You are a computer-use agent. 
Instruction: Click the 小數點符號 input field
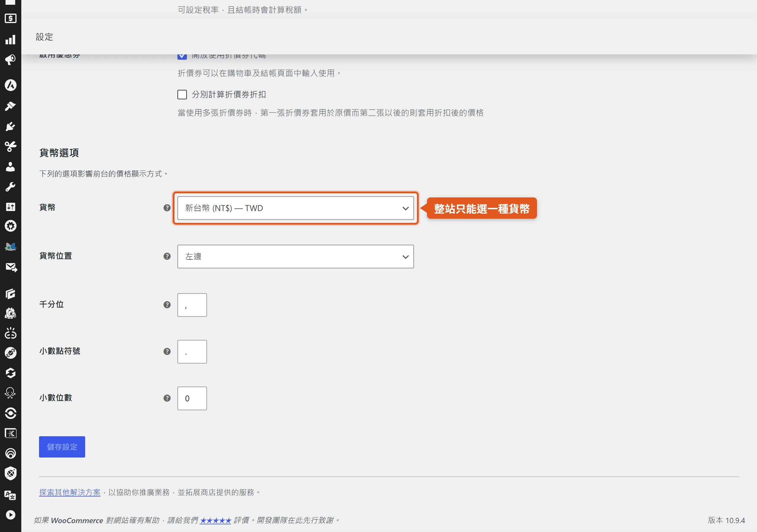[x=192, y=352]
